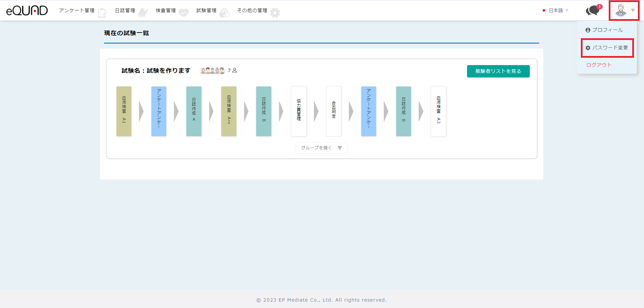Click the participant avatars group icon
644x308 pixels.
pyautogui.click(x=212, y=70)
